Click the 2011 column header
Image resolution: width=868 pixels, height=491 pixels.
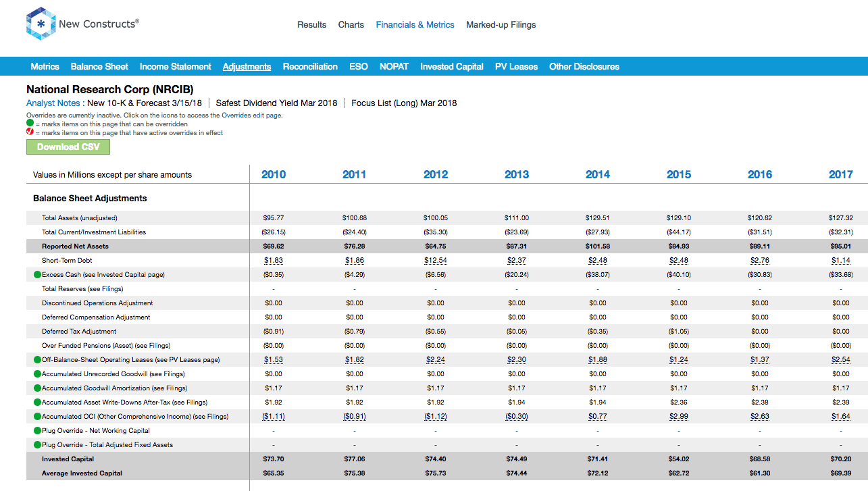[355, 174]
